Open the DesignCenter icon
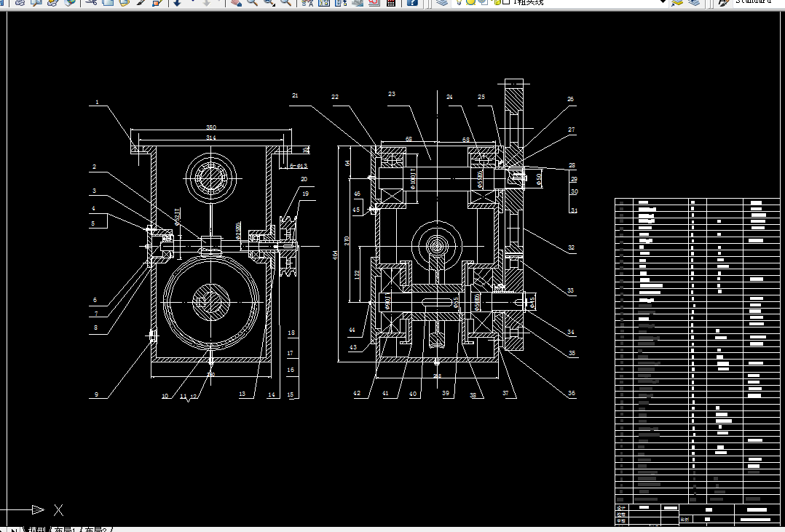Screen dimensions: 785x532 coord(324,2)
